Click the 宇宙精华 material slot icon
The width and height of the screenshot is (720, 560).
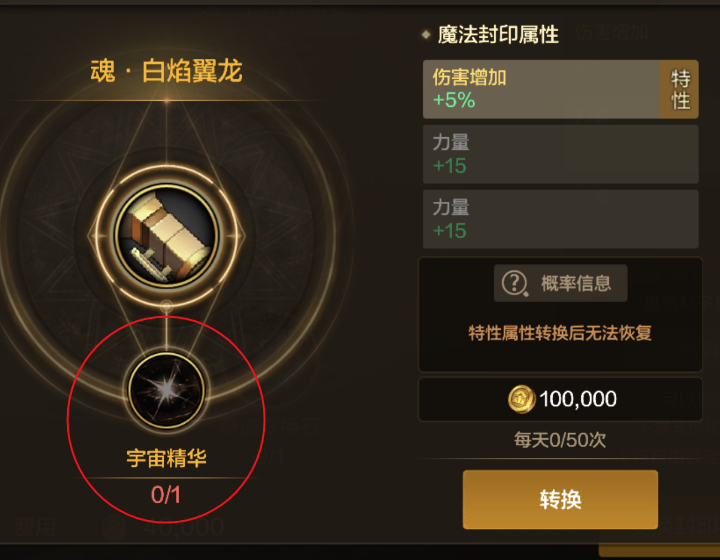click(166, 390)
